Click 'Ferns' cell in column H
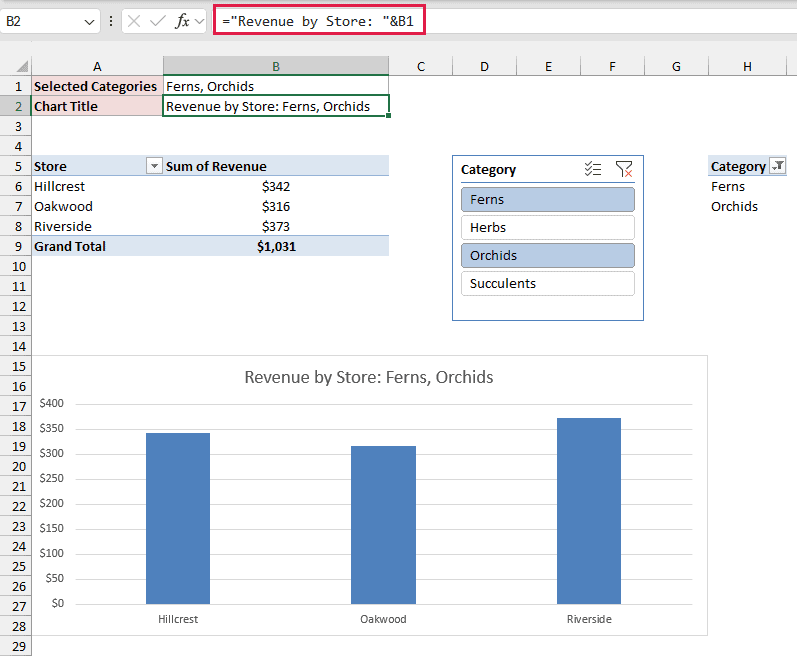Viewport: 797px width, 656px height. tap(747, 186)
